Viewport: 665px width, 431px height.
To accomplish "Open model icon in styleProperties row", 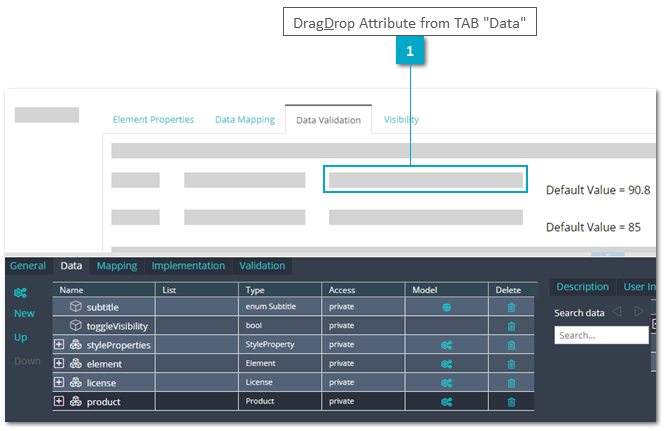I will point(446,345).
